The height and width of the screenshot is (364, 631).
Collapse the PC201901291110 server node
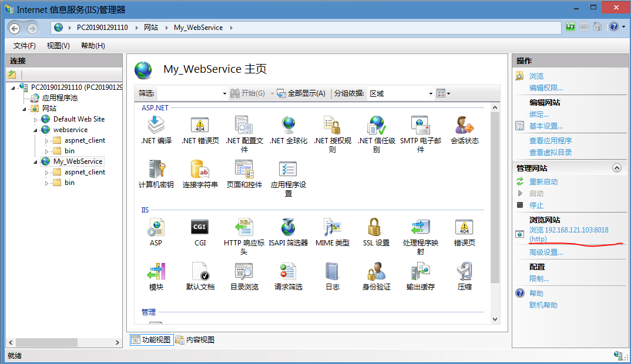click(13, 87)
